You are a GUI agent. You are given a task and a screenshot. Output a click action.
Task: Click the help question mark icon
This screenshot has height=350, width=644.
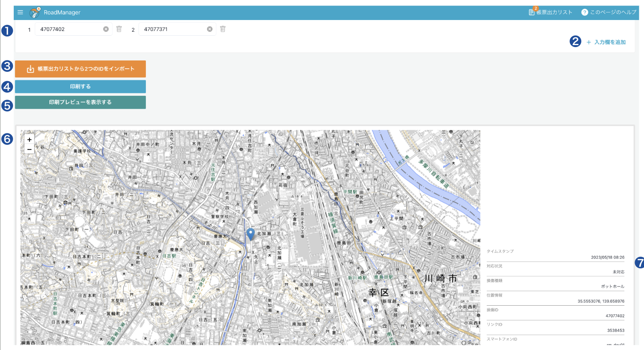584,12
